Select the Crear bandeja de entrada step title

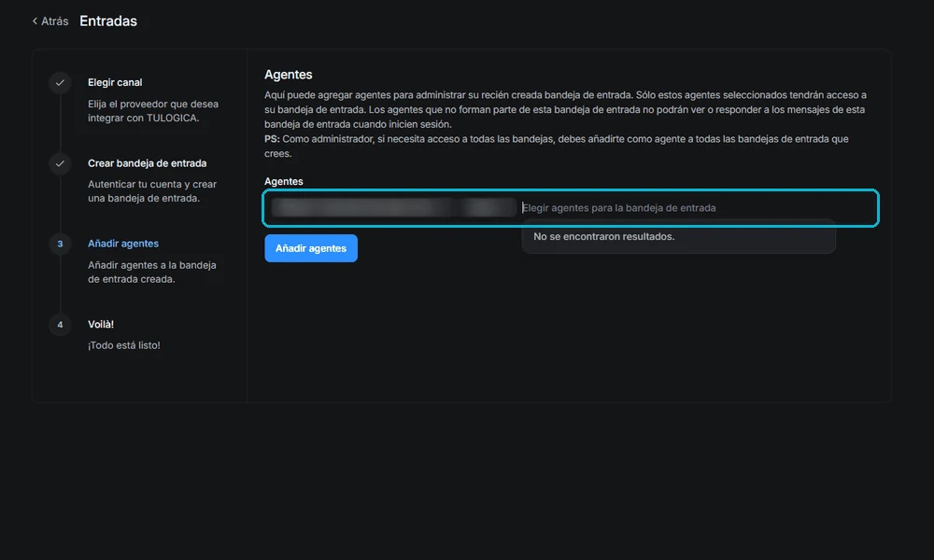coord(148,163)
